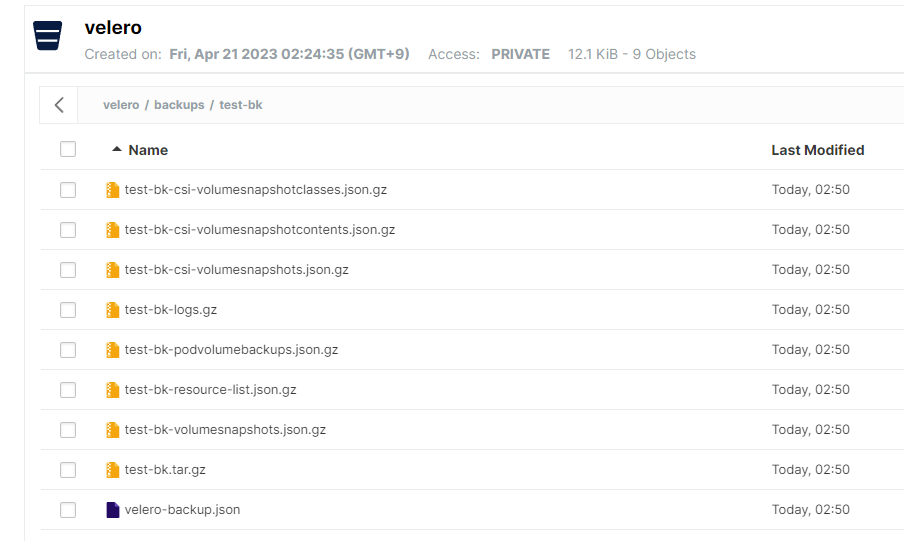
Task: Click the archive icon for test-bk-logs.gz
Action: pyautogui.click(x=112, y=310)
